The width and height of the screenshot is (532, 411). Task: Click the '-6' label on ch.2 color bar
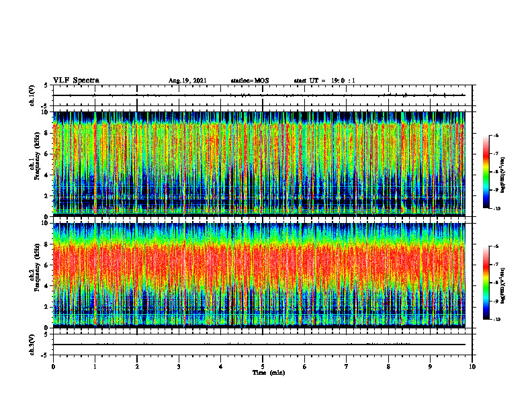click(x=496, y=246)
